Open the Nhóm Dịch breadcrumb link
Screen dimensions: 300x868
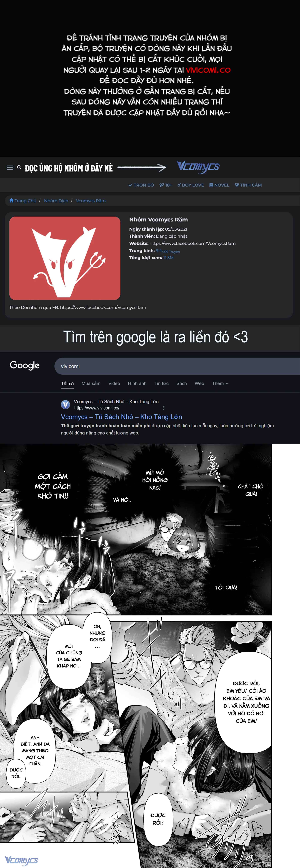click(56, 201)
